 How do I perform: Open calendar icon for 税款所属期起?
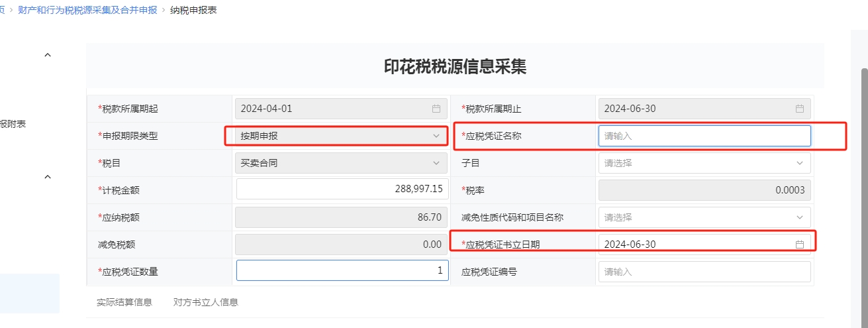pos(436,109)
